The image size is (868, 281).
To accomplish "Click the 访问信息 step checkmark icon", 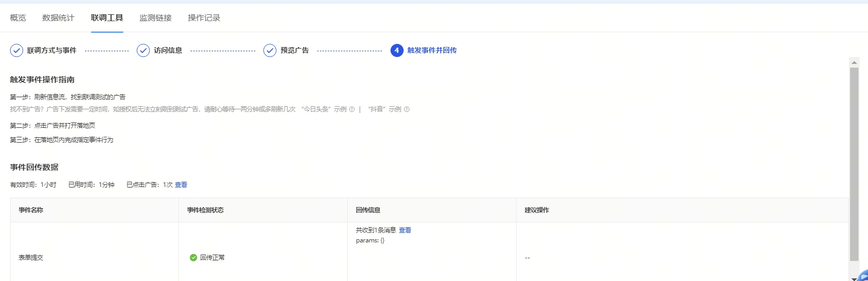I will [x=143, y=50].
